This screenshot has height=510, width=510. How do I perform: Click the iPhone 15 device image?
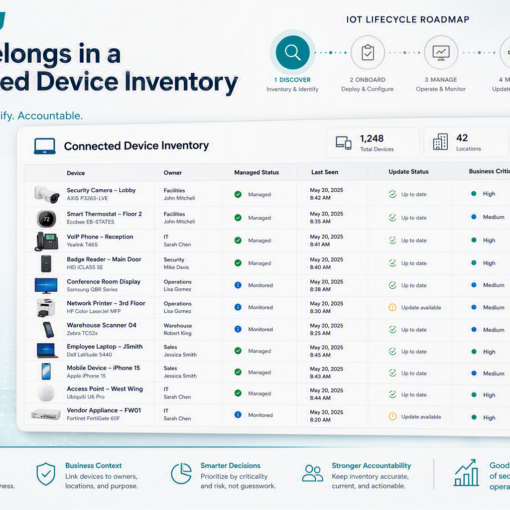[46, 371]
